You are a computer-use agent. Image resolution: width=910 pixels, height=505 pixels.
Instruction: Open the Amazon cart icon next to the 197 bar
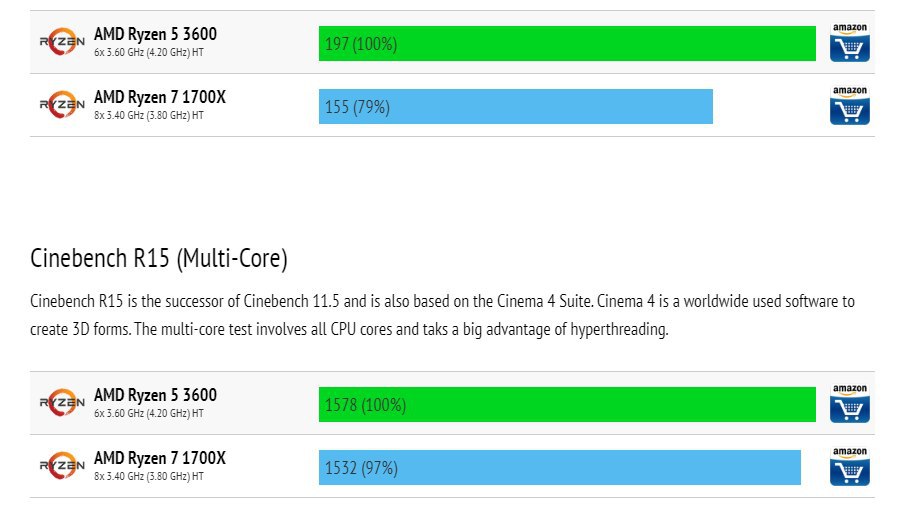[849, 43]
